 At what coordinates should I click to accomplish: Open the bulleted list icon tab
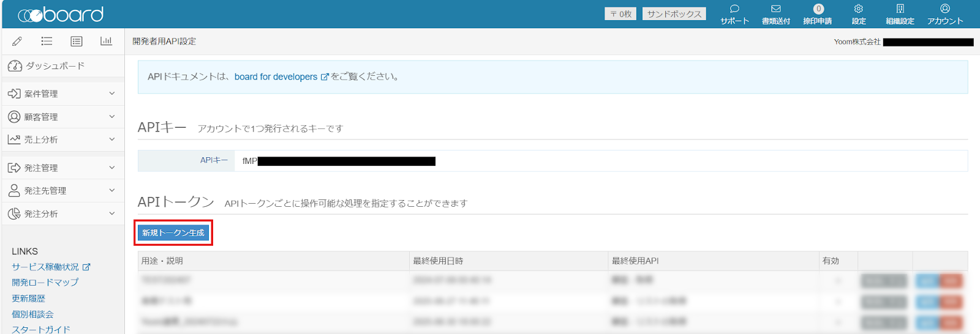[47, 41]
